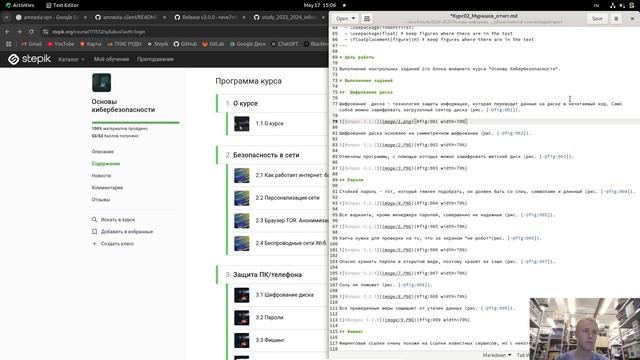This screenshot has height=360, width=640.
Task: Click the course title Основы кибербезопасности
Action: (x=123, y=105)
